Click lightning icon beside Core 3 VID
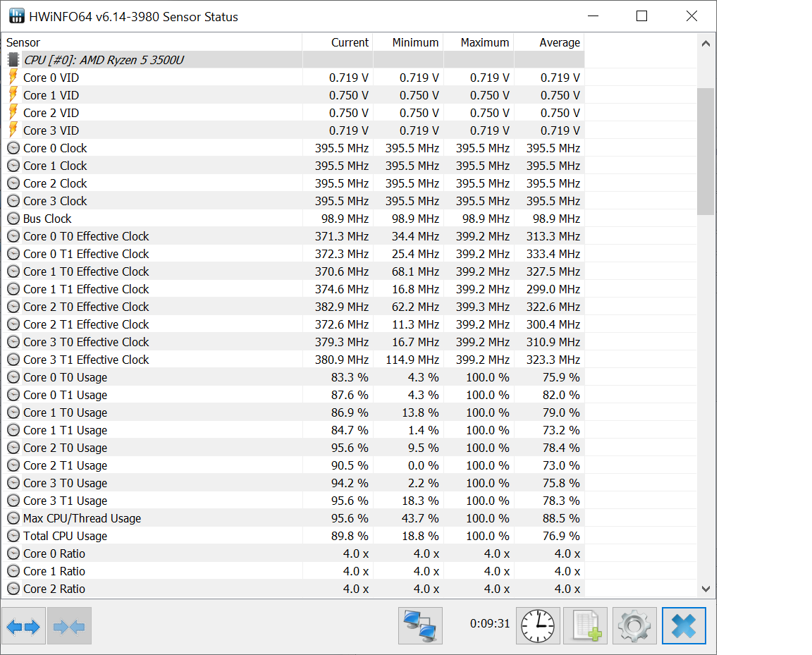Image resolution: width=812 pixels, height=655 pixels. (x=13, y=130)
